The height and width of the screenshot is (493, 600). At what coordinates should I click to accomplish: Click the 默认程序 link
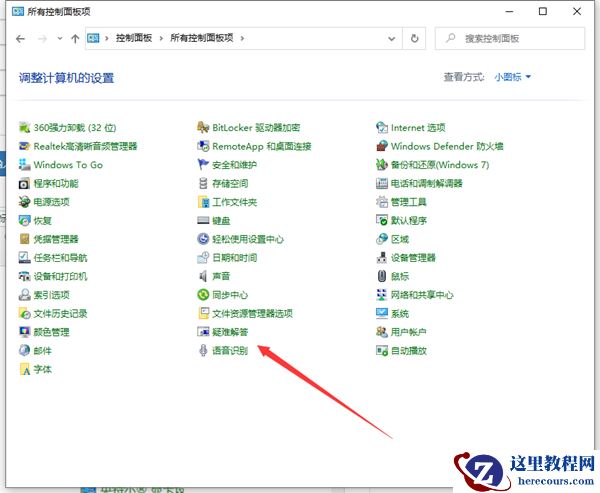click(x=409, y=220)
